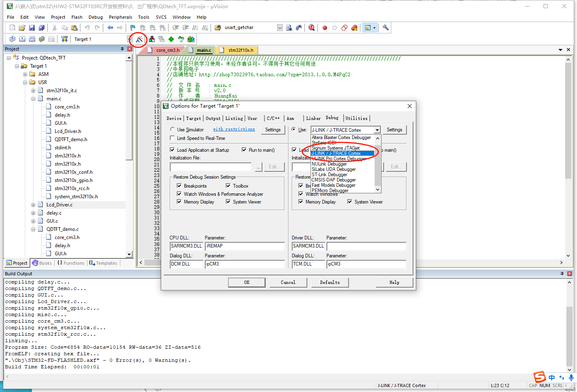Start or stop debug session icon
Screen dimensions: 577x392
pyautogui.click(x=312, y=28)
